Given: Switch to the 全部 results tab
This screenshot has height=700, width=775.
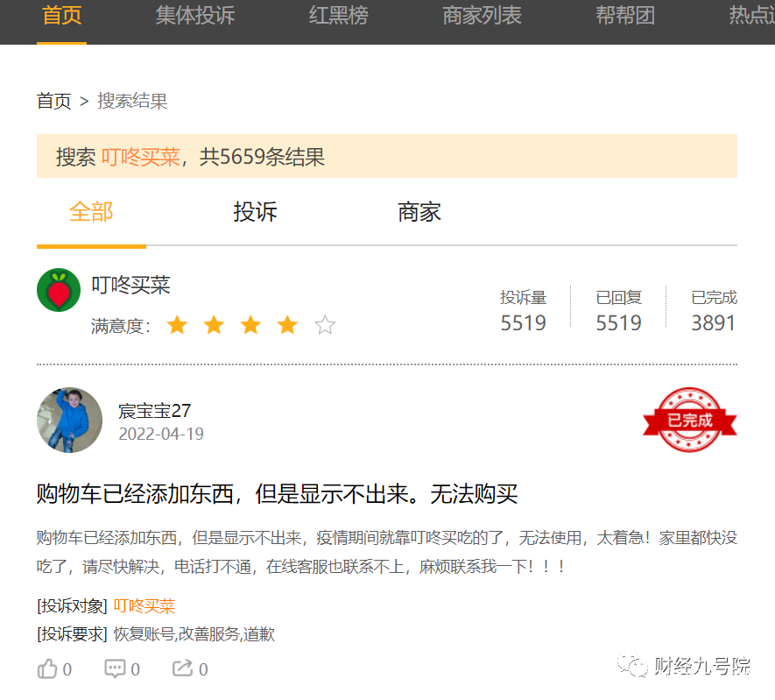Looking at the screenshot, I should pos(91,212).
